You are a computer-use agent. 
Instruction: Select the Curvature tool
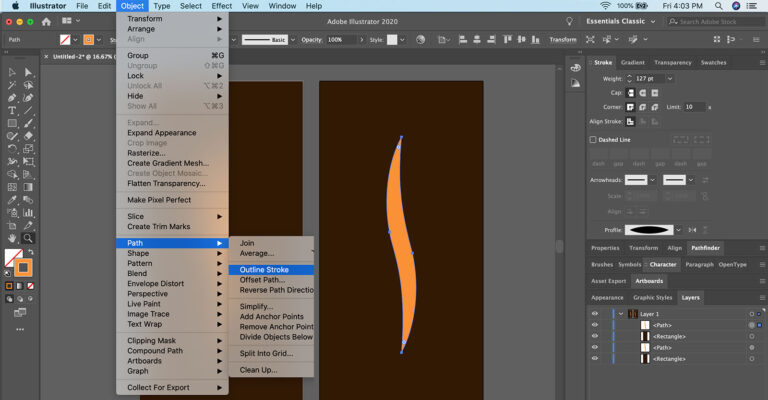pyautogui.click(x=28, y=98)
